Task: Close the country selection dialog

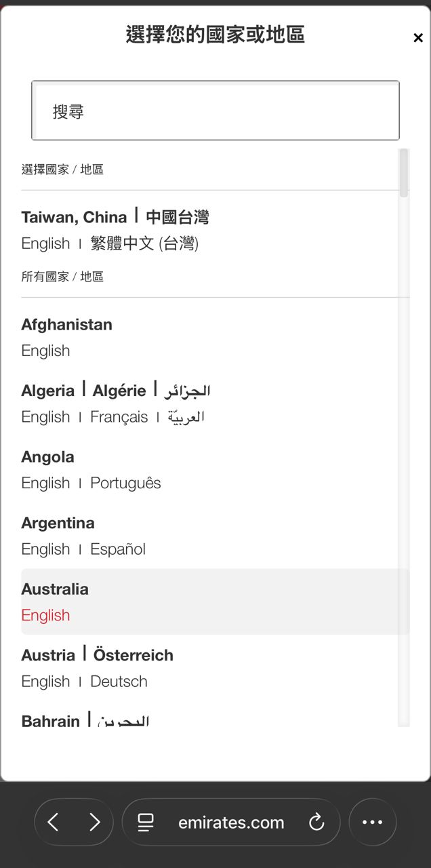Action: coord(418,38)
